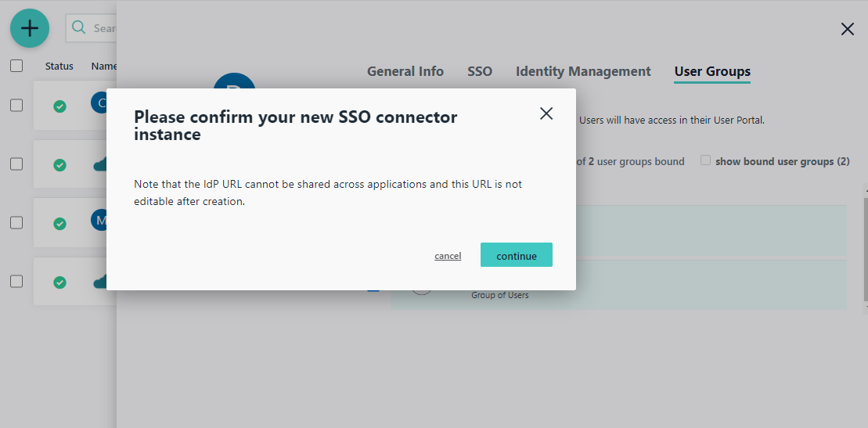The width and height of the screenshot is (868, 428).
Task: Click the fourth row's green status checkmark
Action: coord(59,282)
